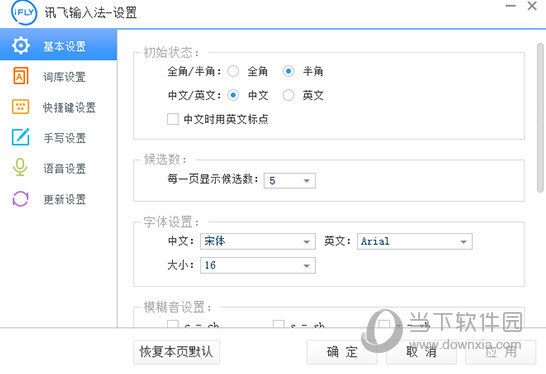Click the iFLY logo icon
The image size is (546, 374).
coord(24,13)
